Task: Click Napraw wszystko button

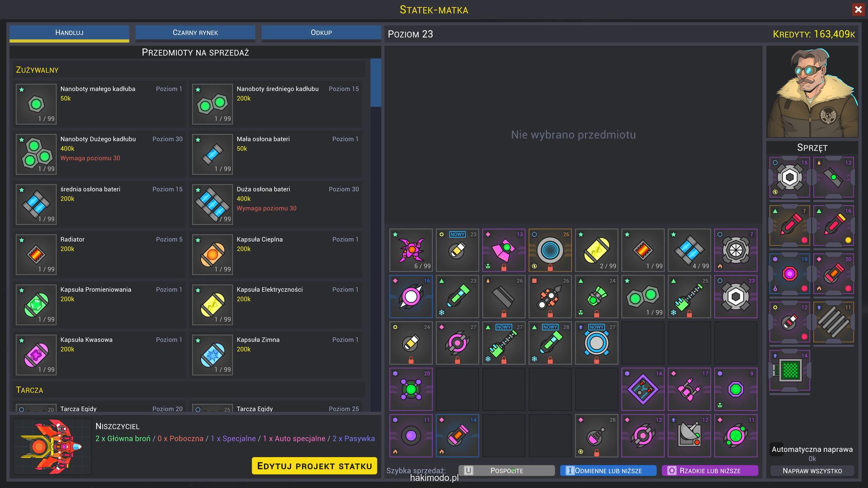Action: click(x=812, y=471)
